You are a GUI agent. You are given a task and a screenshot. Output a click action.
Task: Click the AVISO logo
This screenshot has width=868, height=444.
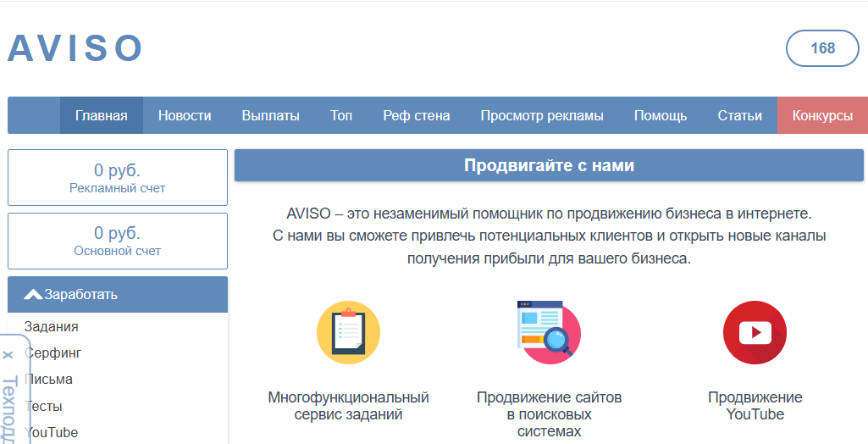pos(75,48)
